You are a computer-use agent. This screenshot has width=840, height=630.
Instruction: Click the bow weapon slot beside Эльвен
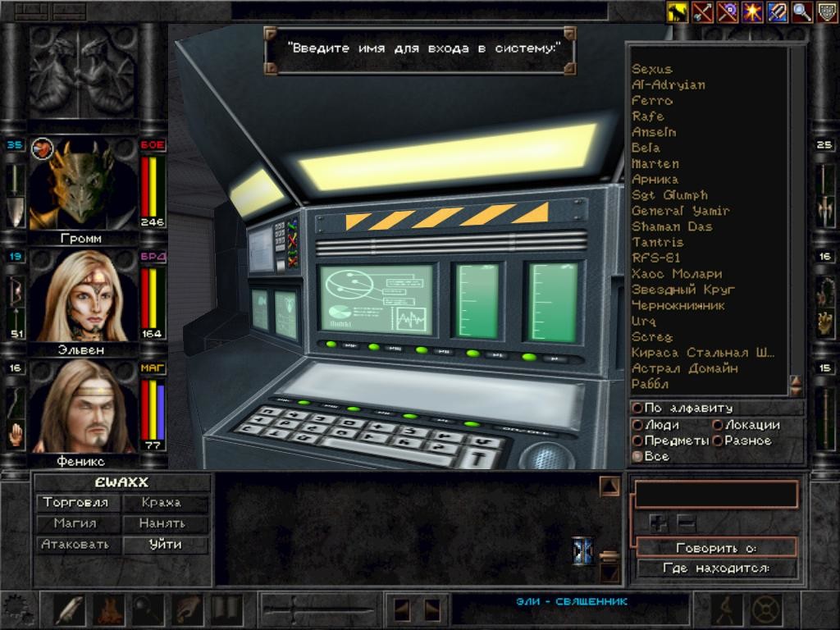click(16, 294)
